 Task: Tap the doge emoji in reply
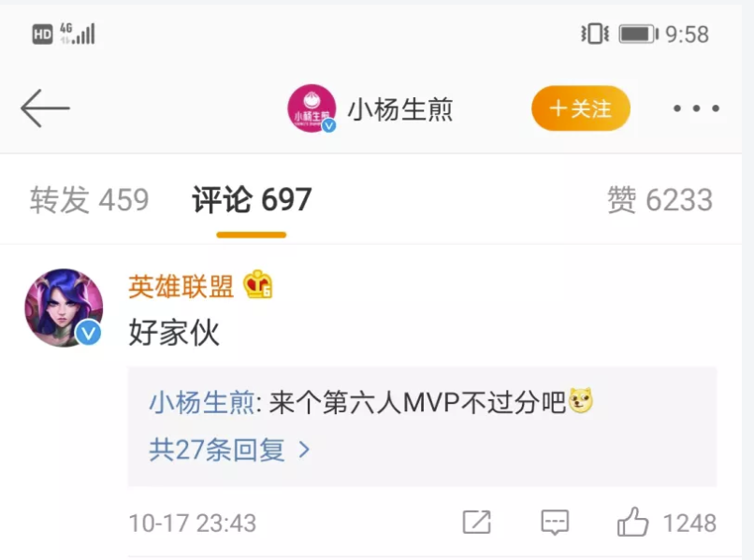coord(580,400)
